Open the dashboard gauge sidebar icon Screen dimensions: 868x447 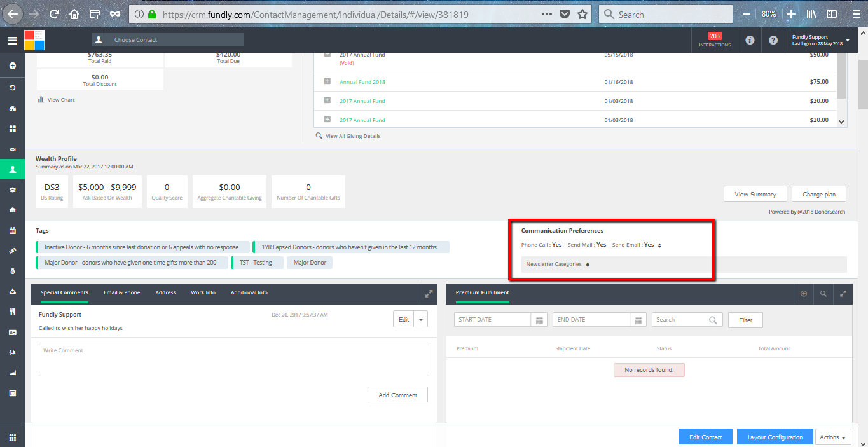[x=12, y=108]
